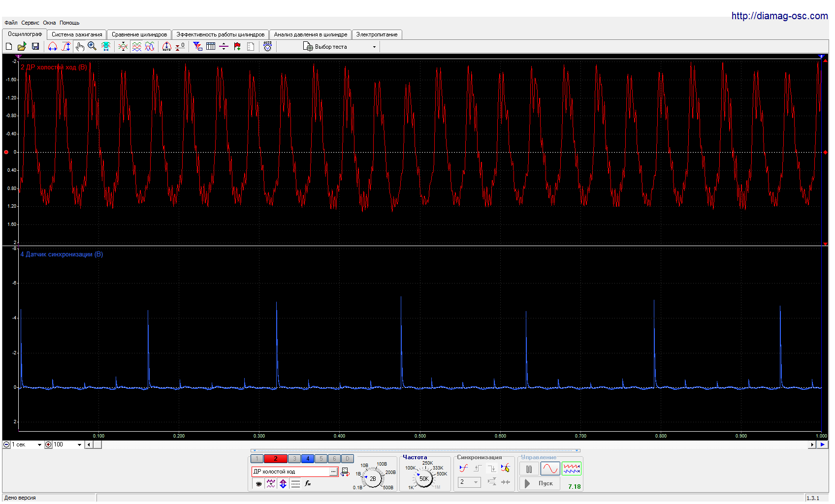Viewport: 835px width, 504px height.
Task: Open the filter funnel icon
Action: pyautogui.click(x=197, y=46)
